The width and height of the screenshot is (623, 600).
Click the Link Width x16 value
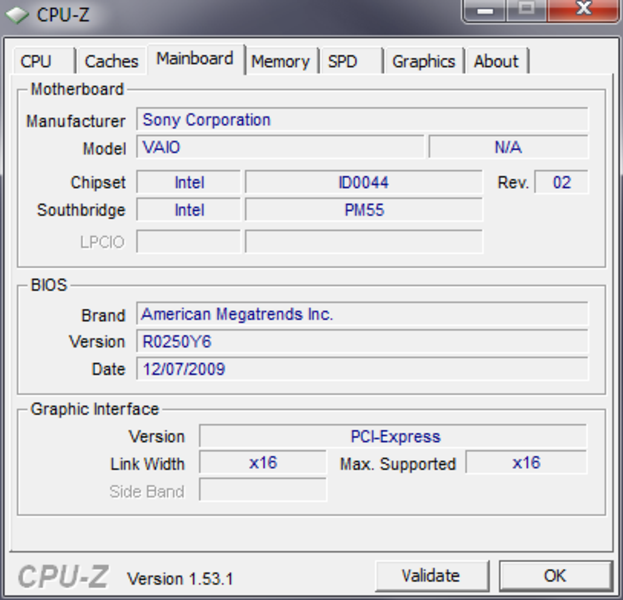[x=263, y=463]
